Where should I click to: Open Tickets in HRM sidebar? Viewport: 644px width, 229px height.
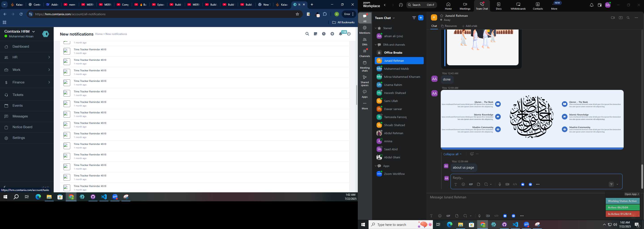pos(27,95)
